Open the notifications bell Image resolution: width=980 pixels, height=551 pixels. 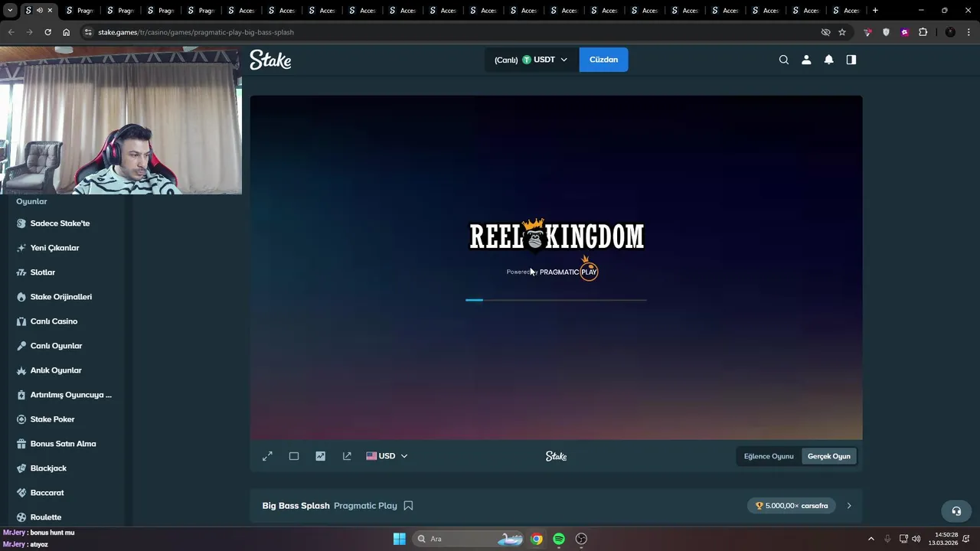[x=828, y=60]
